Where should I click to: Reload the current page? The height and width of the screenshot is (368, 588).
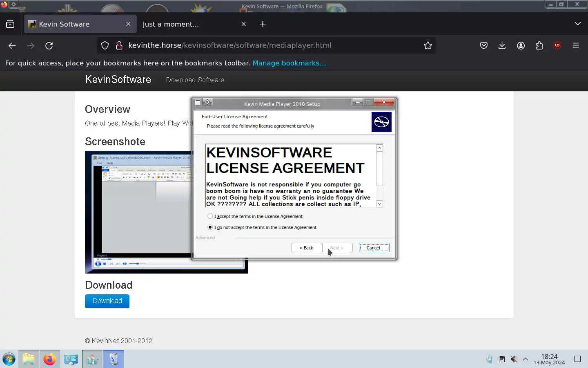49,46
